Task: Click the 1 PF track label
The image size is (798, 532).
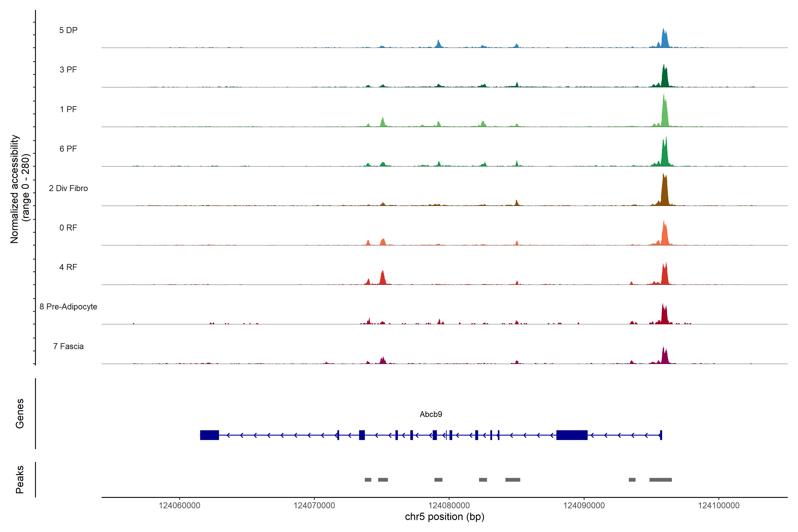Action: point(68,109)
